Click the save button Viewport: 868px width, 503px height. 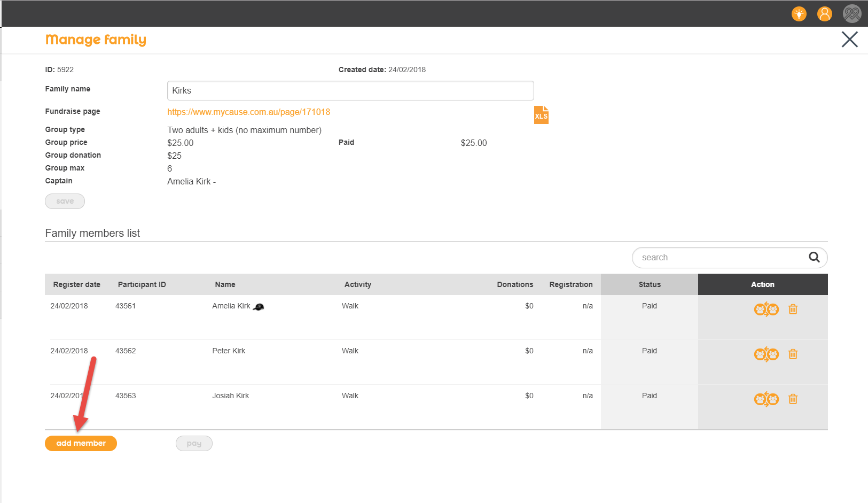pyautogui.click(x=65, y=201)
